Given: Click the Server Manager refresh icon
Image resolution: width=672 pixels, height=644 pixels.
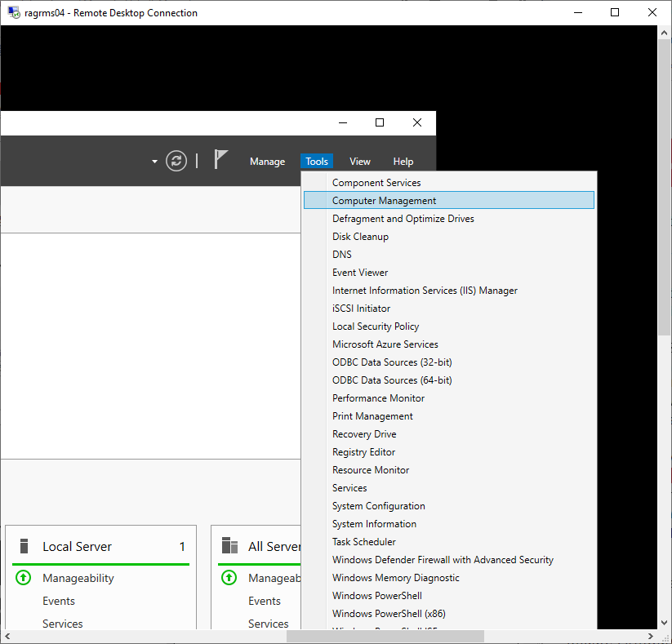Looking at the screenshot, I should tap(176, 161).
